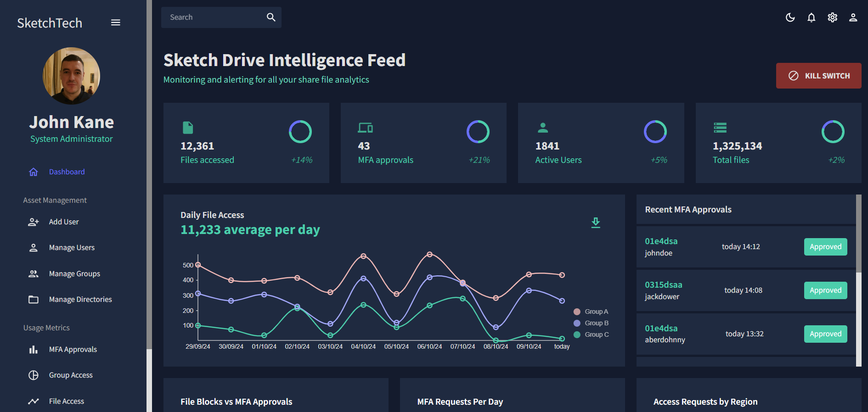Open Manage Directories
This screenshot has width=868, height=412.
[x=80, y=300]
